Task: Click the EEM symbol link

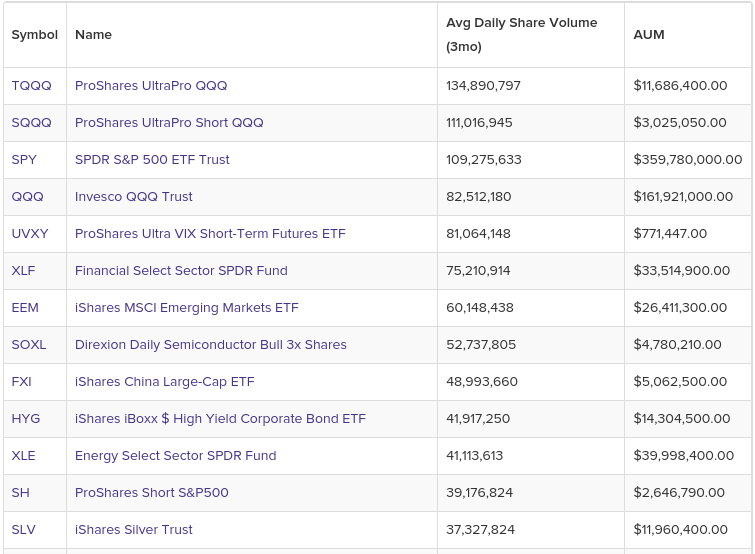Action: [25, 308]
